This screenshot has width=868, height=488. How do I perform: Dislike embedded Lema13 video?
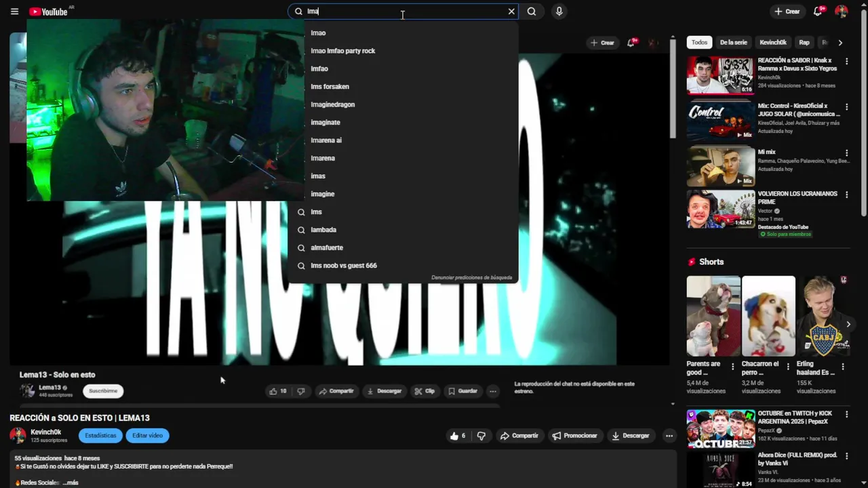click(301, 391)
